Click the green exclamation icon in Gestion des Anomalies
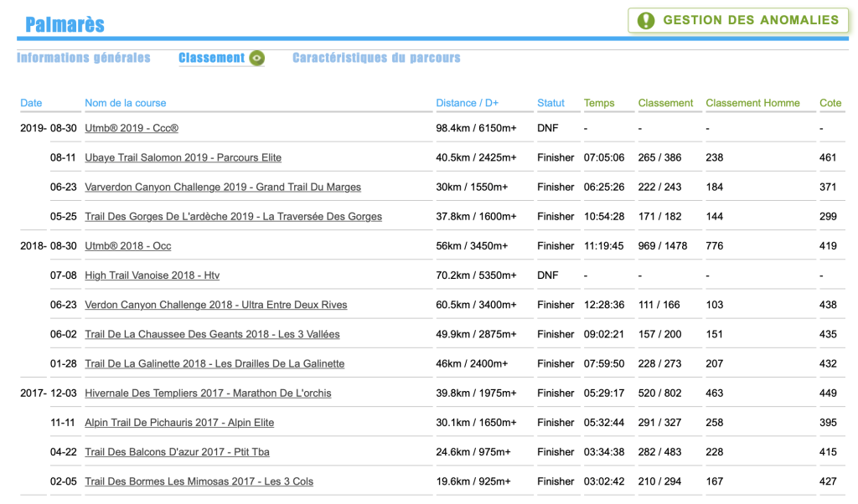The height and width of the screenshot is (504, 858). click(x=646, y=21)
